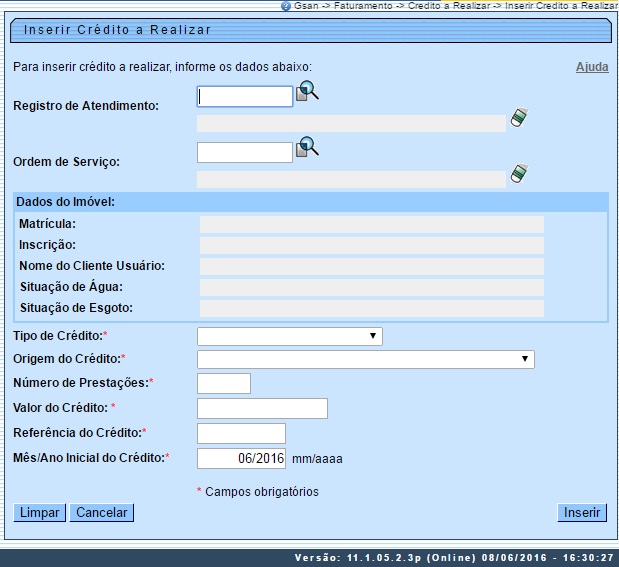The width and height of the screenshot is (619, 567).
Task: Click the Número de Prestações field
Action: pos(224,383)
